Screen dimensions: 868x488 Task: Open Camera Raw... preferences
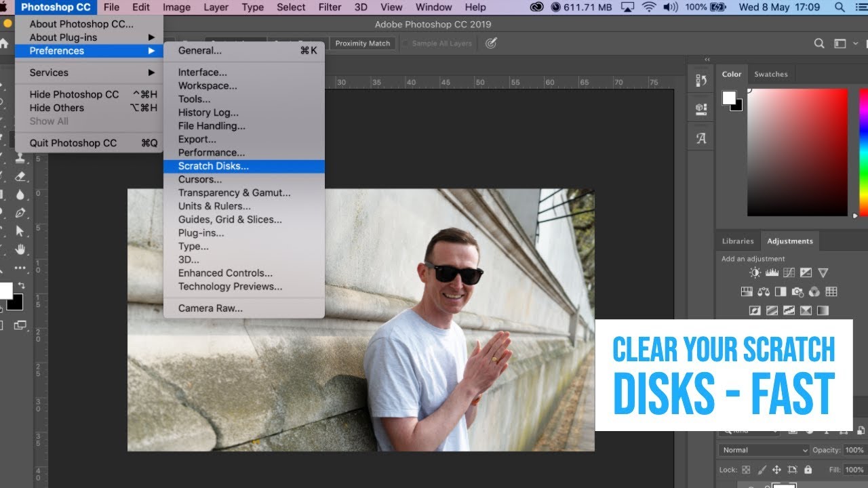point(244,308)
